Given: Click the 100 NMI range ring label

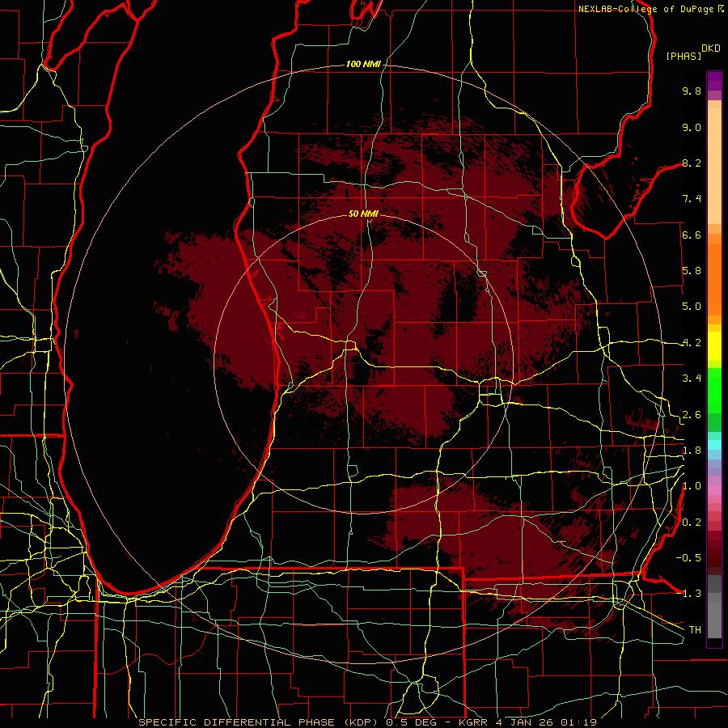Looking at the screenshot, I should tap(362, 64).
